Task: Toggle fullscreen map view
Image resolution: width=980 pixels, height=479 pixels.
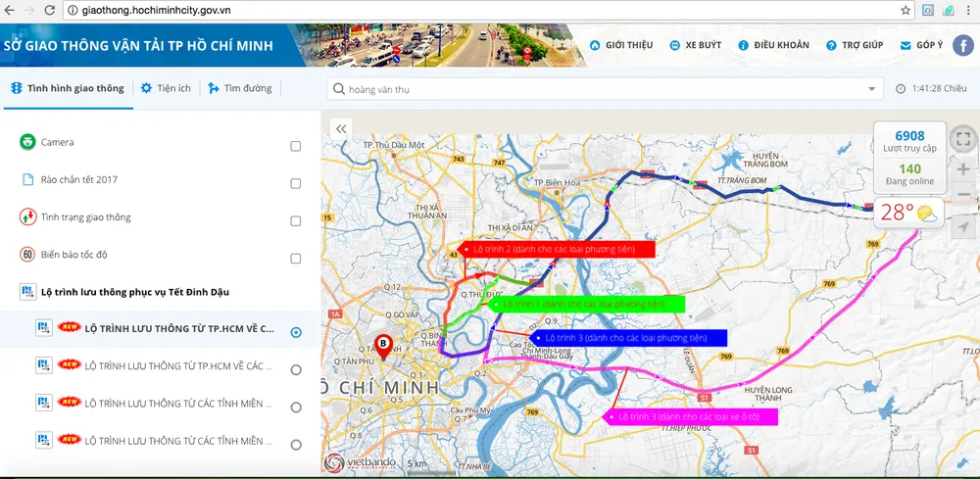Action: [x=963, y=139]
